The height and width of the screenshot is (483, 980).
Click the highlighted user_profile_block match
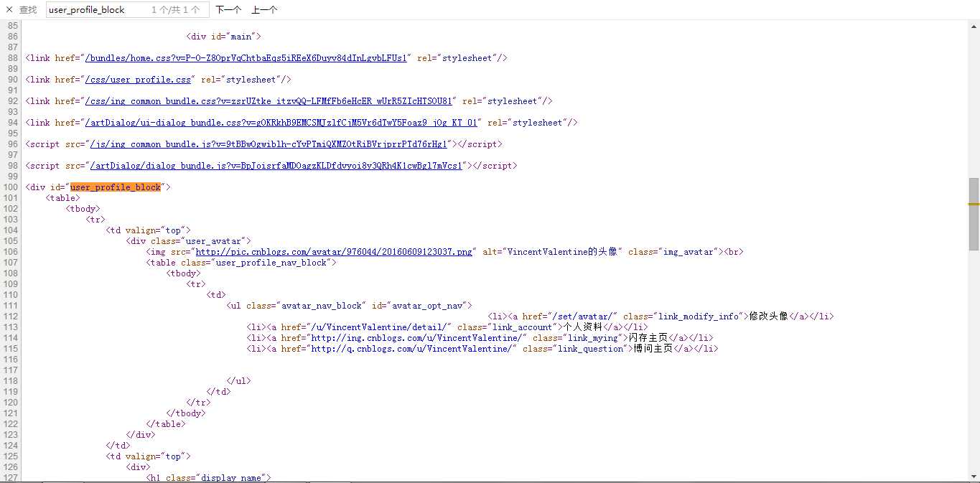116,187
